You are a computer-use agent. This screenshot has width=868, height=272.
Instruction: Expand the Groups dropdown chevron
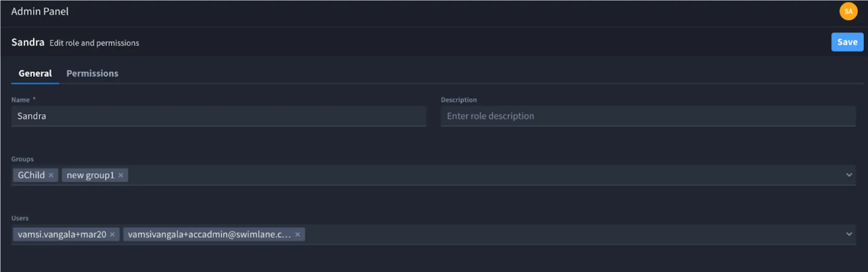[x=849, y=175]
